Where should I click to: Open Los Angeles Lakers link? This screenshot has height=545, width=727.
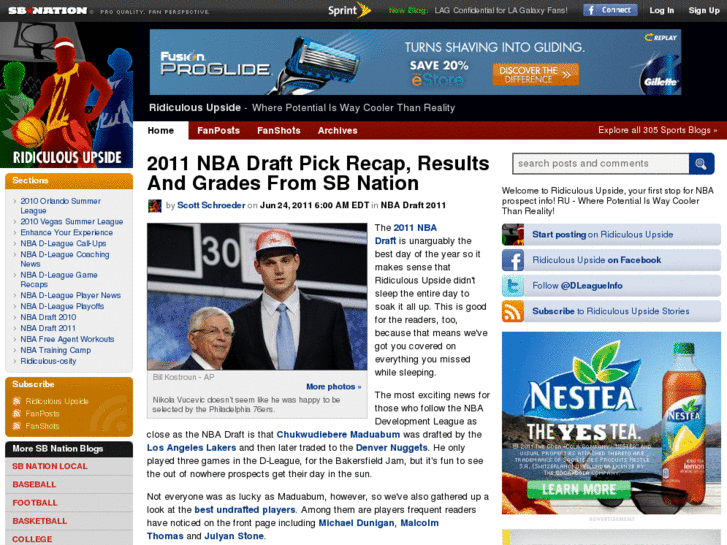pos(191,448)
